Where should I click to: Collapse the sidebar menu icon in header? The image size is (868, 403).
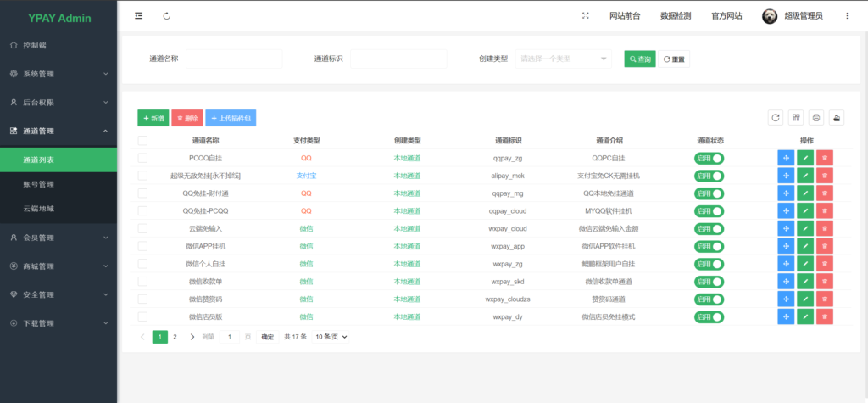(x=139, y=16)
